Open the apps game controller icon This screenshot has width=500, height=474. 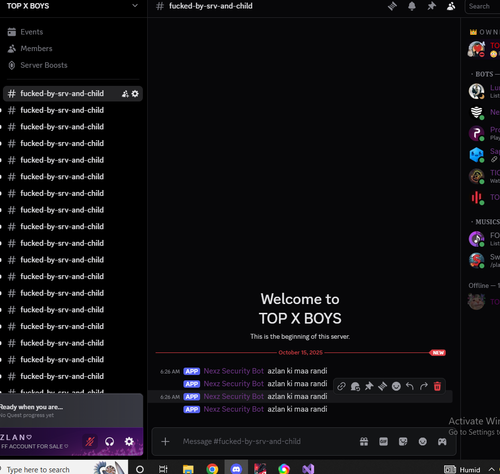pyautogui.click(x=442, y=442)
